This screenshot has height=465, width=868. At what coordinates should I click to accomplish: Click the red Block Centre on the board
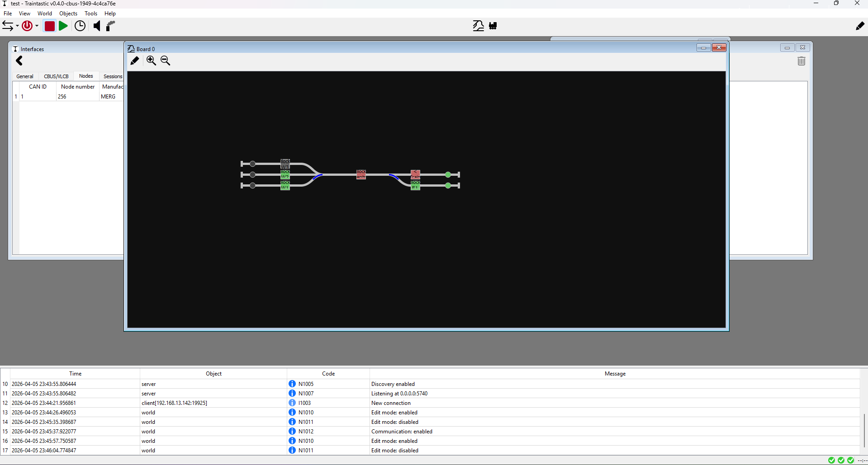pyautogui.click(x=361, y=174)
